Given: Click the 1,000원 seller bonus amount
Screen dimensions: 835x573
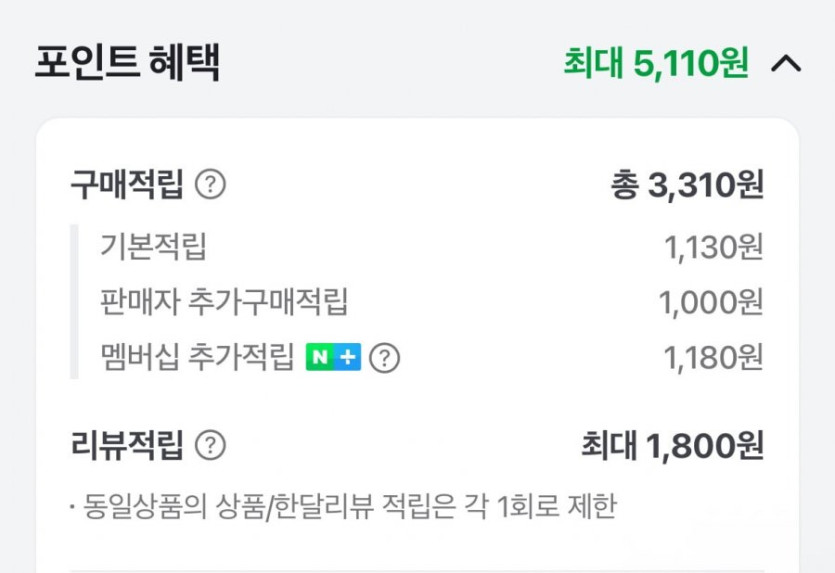Looking at the screenshot, I should click(710, 302).
